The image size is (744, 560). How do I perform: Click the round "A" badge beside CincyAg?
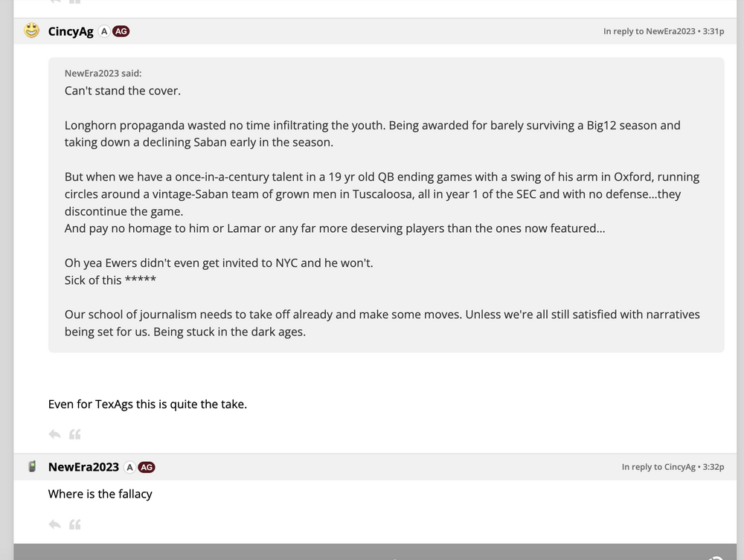(104, 31)
